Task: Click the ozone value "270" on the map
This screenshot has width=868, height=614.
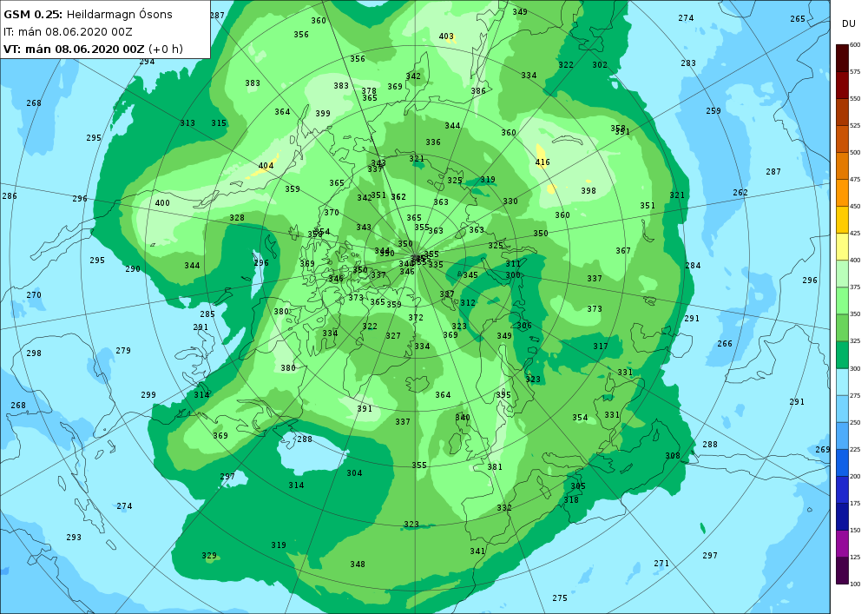Action: pyautogui.click(x=34, y=295)
